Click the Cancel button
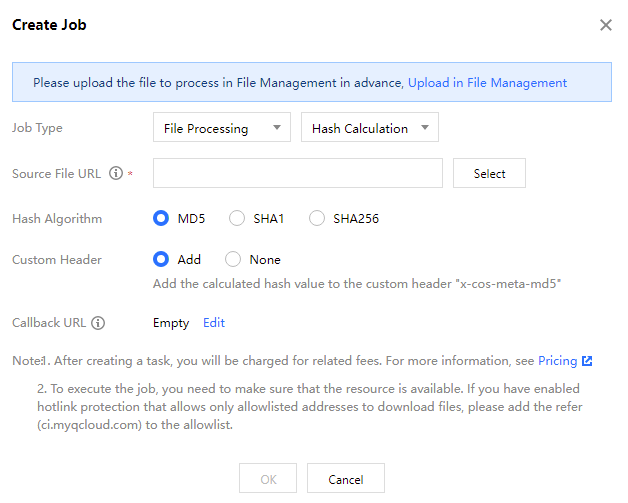The height and width of the screenshot is (503, 628). (346, 479)
